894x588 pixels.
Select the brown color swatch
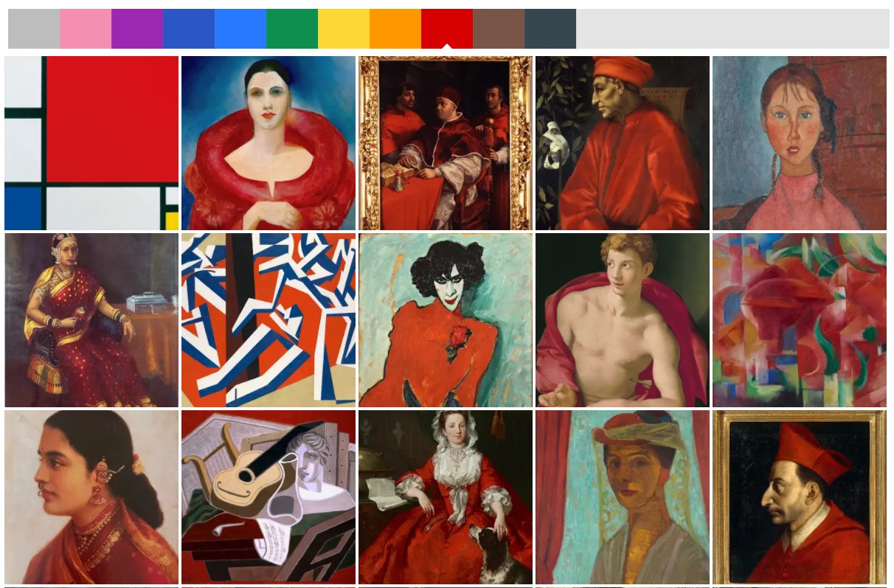tap(499, 29)
